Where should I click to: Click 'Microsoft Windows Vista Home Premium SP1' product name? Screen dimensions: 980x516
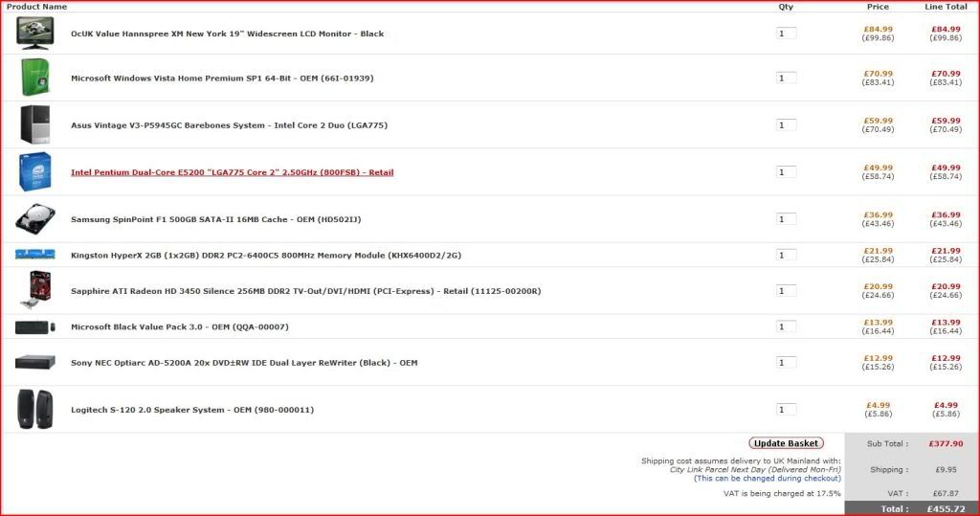222,79
